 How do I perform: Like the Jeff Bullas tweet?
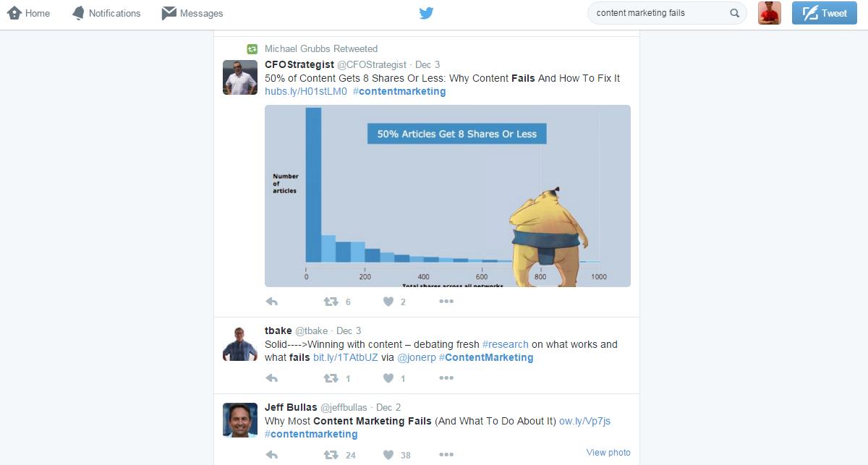[388, 455]
